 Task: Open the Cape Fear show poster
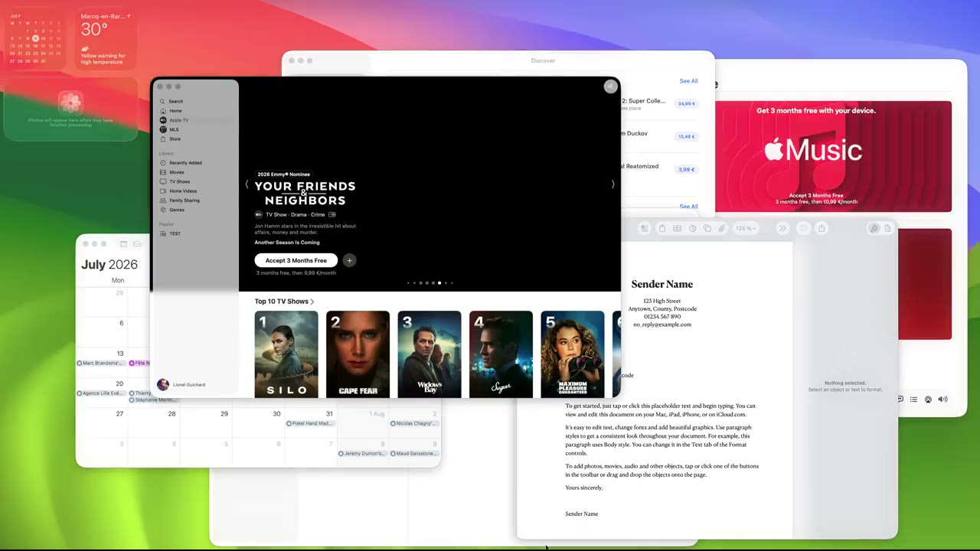point(358,354)
